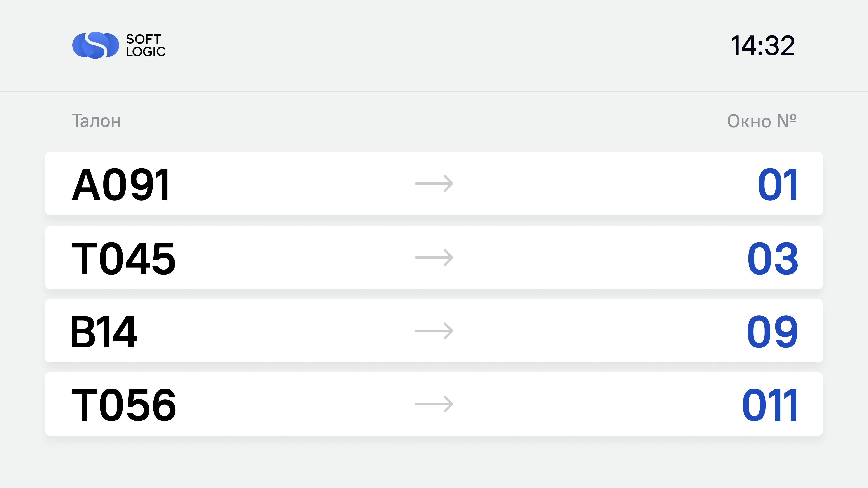Click the arrow icon in the T056 row

pos(434,404)
